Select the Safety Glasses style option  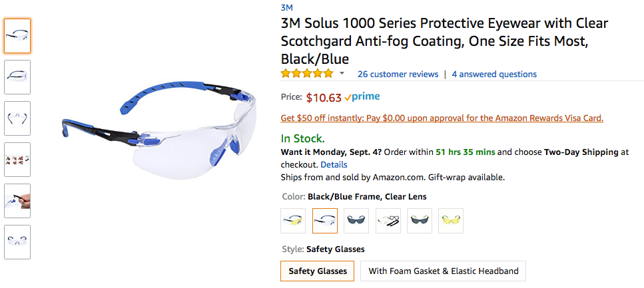tap(318, 271)
